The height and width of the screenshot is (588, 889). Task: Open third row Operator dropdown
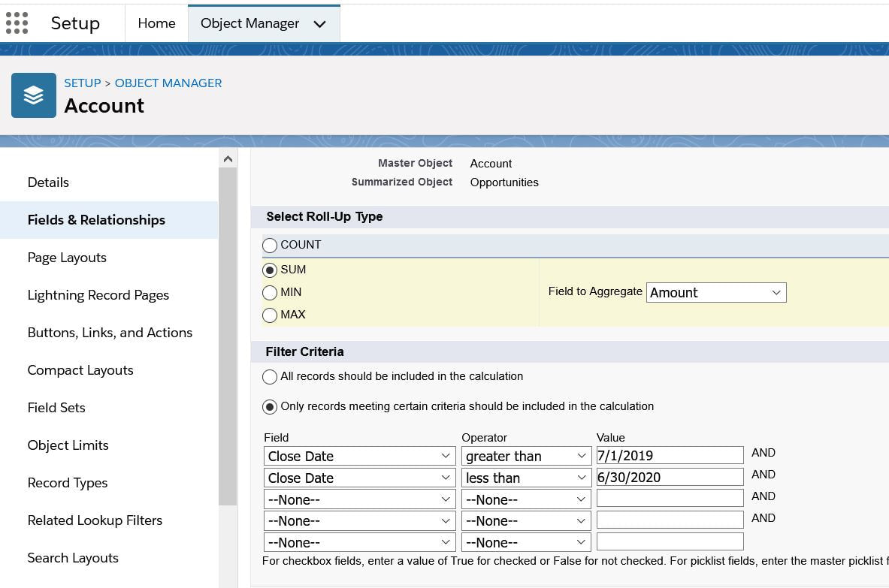point(526,499)
